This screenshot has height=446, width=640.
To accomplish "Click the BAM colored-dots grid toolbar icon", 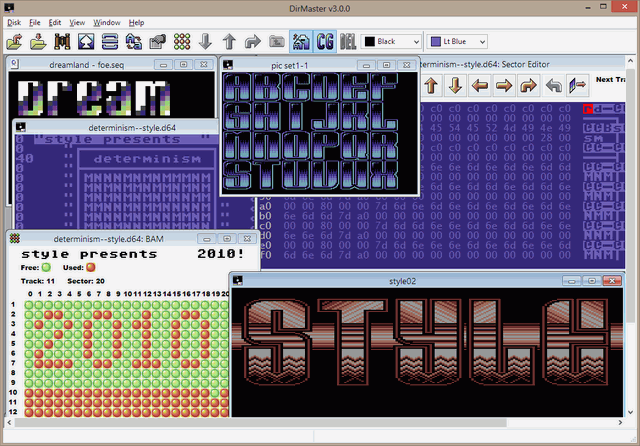I will 182,42.
